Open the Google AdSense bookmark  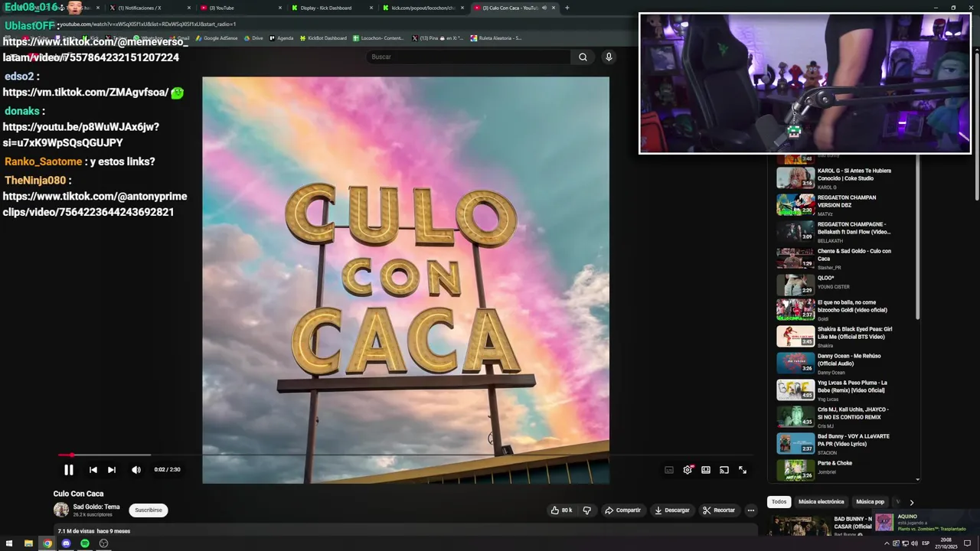(217, 38)
